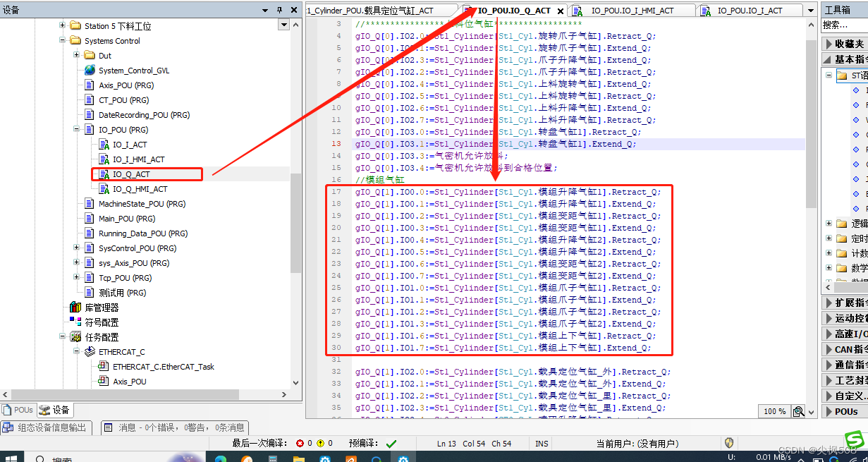The height and width of the screenshot is (462, 868).
Task: Collapse IO_POU (PRG) node
Action: click(x=76, y=130)
